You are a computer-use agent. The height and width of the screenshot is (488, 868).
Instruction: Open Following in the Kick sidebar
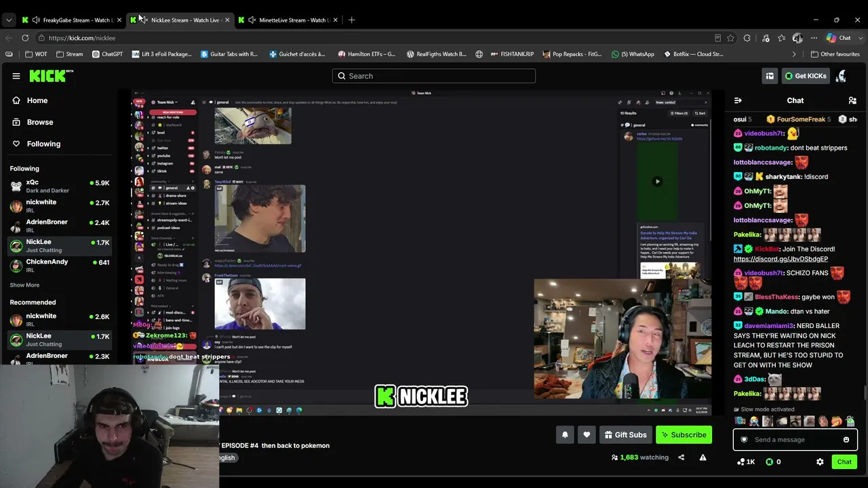(x=43, y=144)
